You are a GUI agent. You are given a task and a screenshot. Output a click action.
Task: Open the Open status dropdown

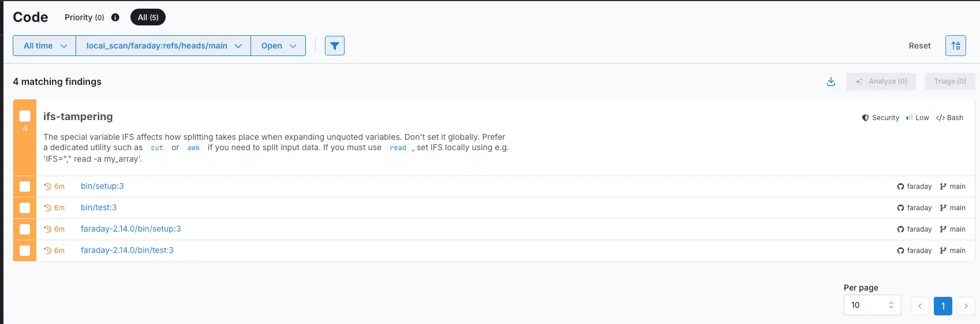pos(278,46)
